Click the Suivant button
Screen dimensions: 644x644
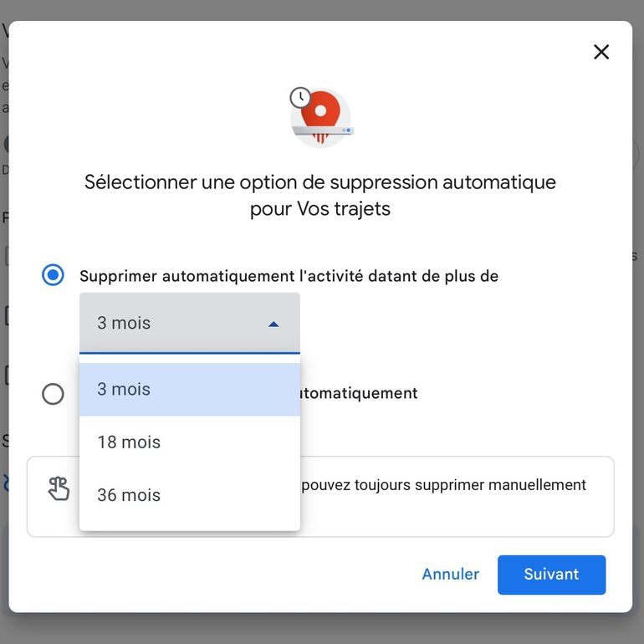pyautogui.click(x=551, y=575)
